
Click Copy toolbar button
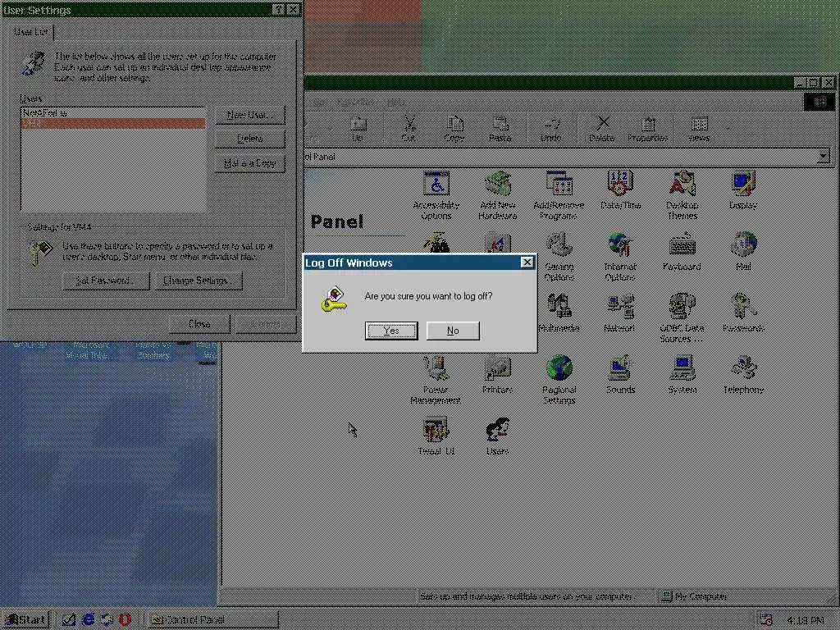click(454, 130)
